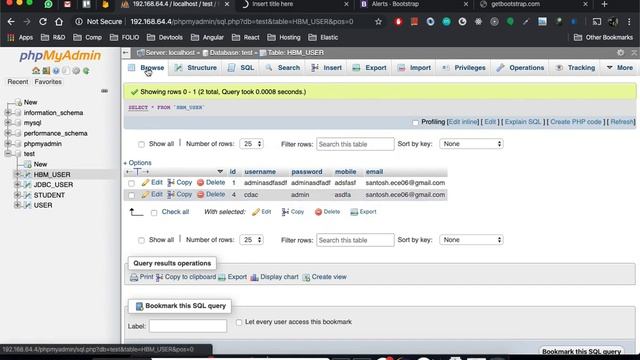Switch to Structure tab

tap(196, 68)
